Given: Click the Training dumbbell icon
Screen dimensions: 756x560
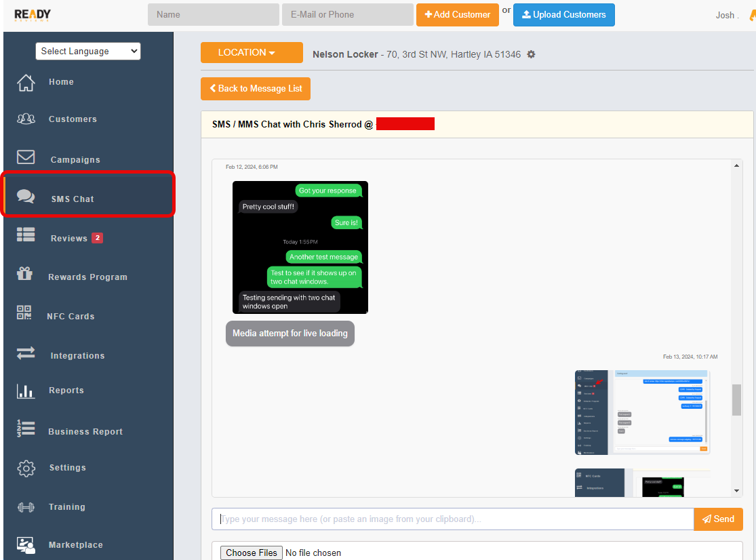Looking at the screenshot, I should pyautogui.click(x=26, y=507).
